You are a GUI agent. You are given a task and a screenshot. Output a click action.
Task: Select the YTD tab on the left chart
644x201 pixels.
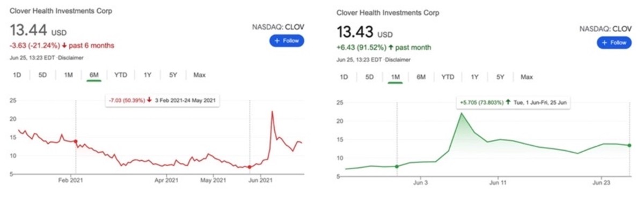pos(121,75)
